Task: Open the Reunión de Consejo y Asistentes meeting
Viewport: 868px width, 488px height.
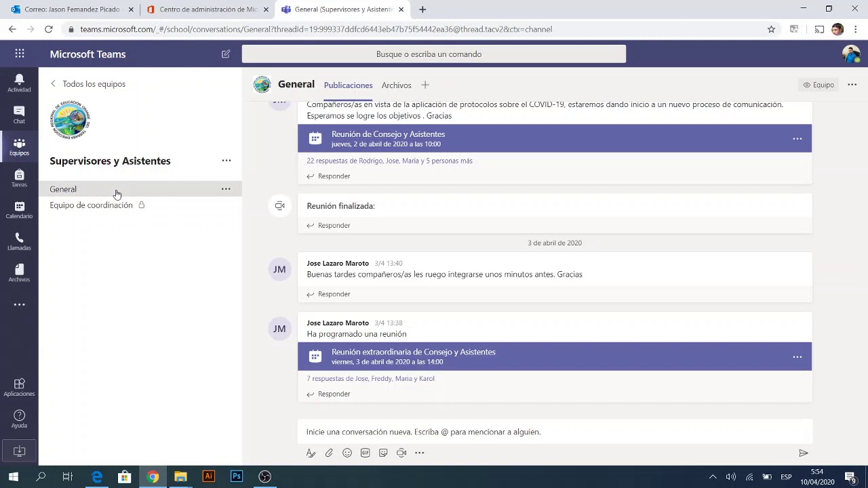Action: pyautogui.click(x=555, y=138)
